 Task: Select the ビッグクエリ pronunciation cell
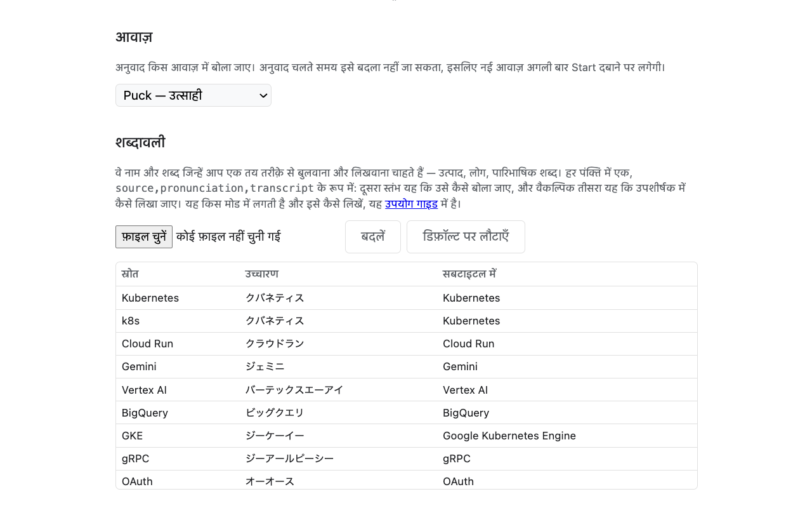pos(338,413)
